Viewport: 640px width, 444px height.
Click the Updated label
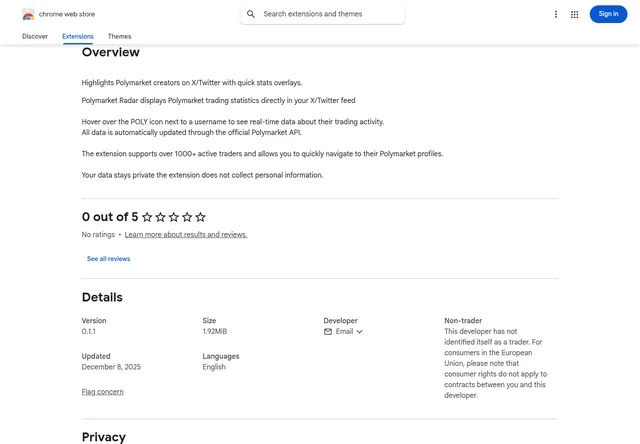point(96,356)
